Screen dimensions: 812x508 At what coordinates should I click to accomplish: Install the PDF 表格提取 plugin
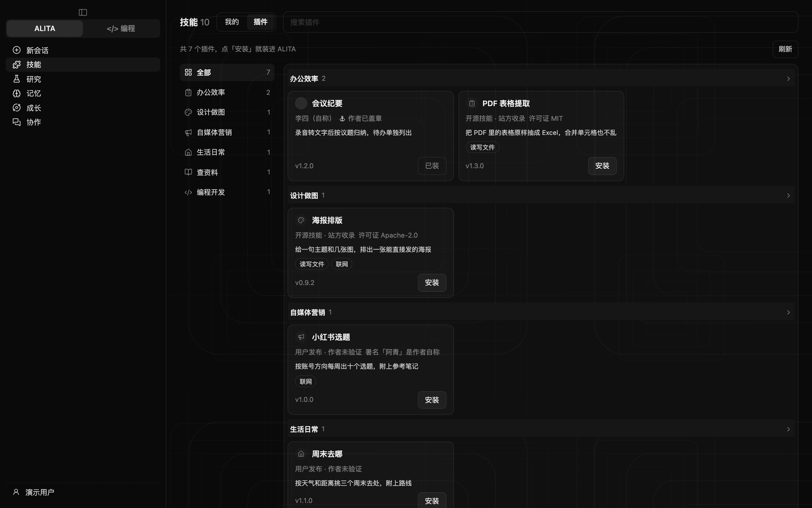[602, 166]
